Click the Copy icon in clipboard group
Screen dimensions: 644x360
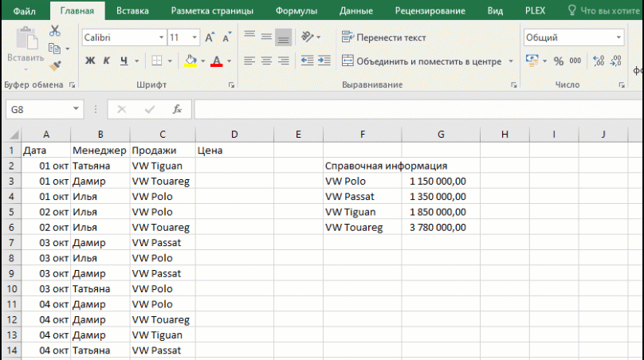(54, 49)
